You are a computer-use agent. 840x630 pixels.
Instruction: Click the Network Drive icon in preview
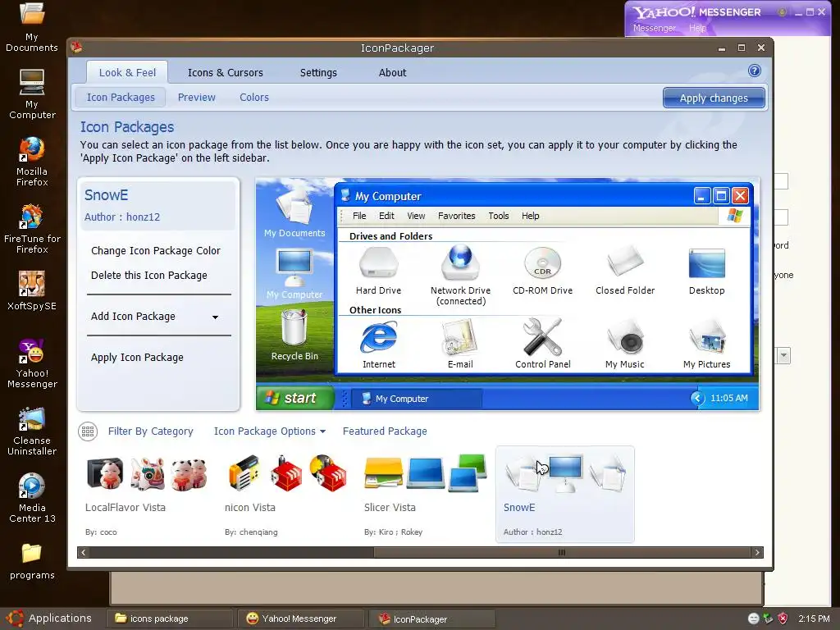tap(460, 262)
